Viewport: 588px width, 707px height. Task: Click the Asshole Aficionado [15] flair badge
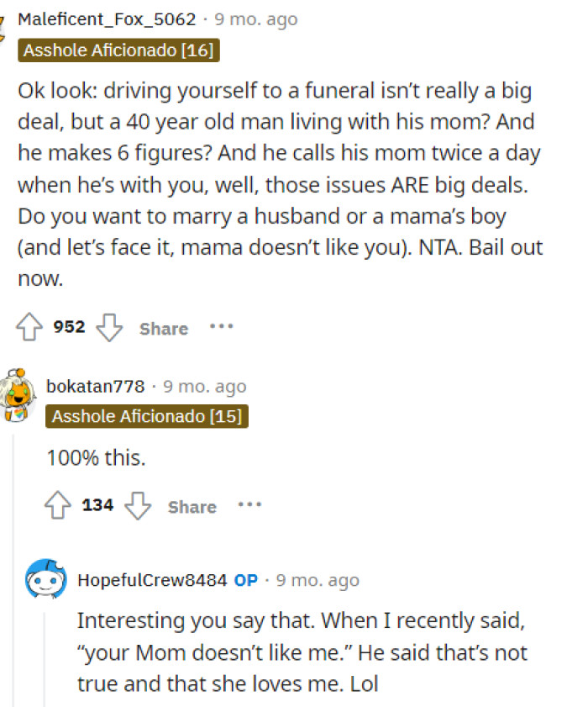tap(146, 415)
